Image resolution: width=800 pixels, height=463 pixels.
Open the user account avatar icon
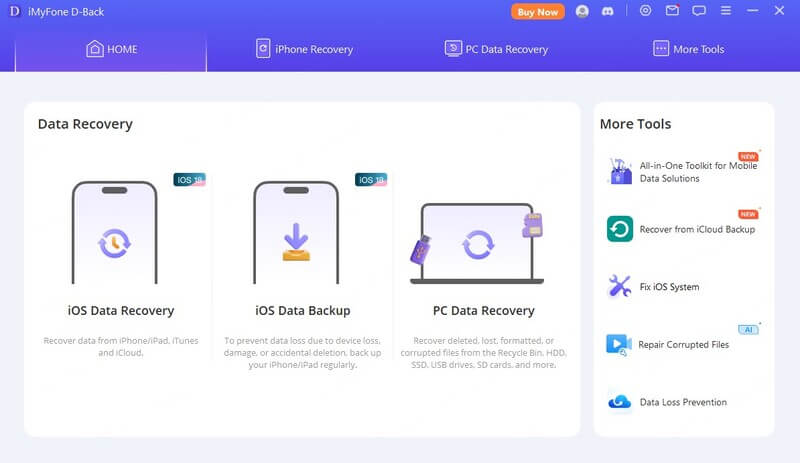point(582,11)
